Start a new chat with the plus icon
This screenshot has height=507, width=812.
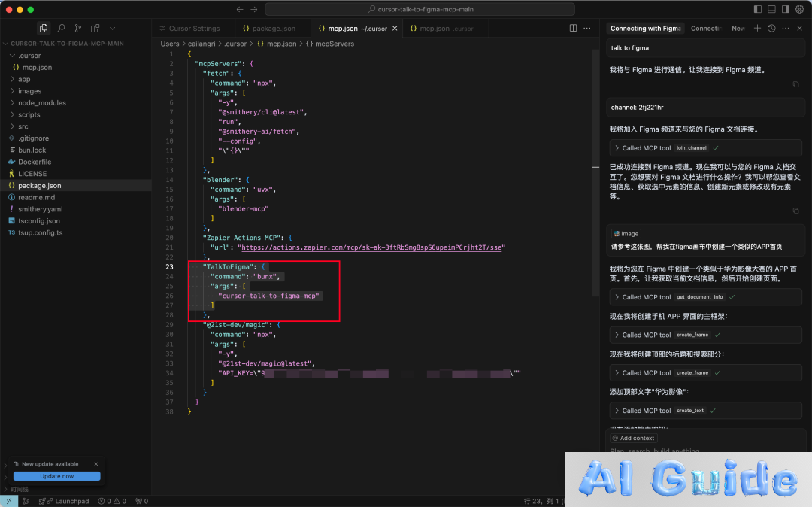pos(757,28)
